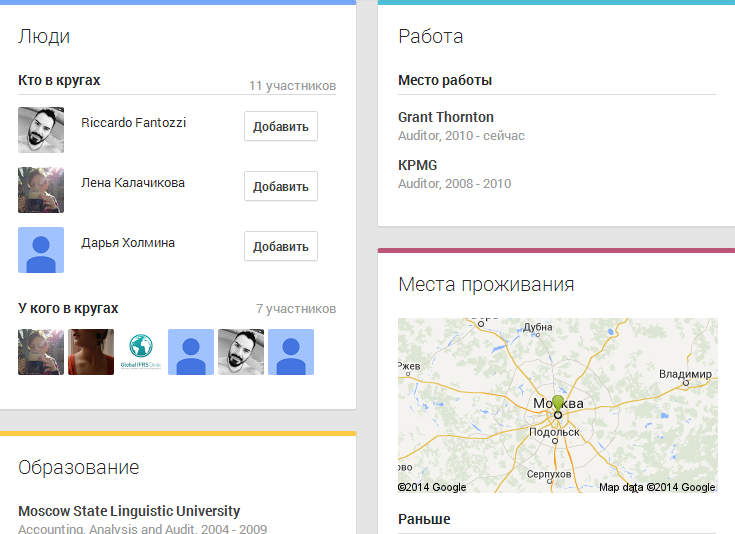Select the Работа card heading
This screenshot has width=735, height=534.
click(x=431, y=37)
